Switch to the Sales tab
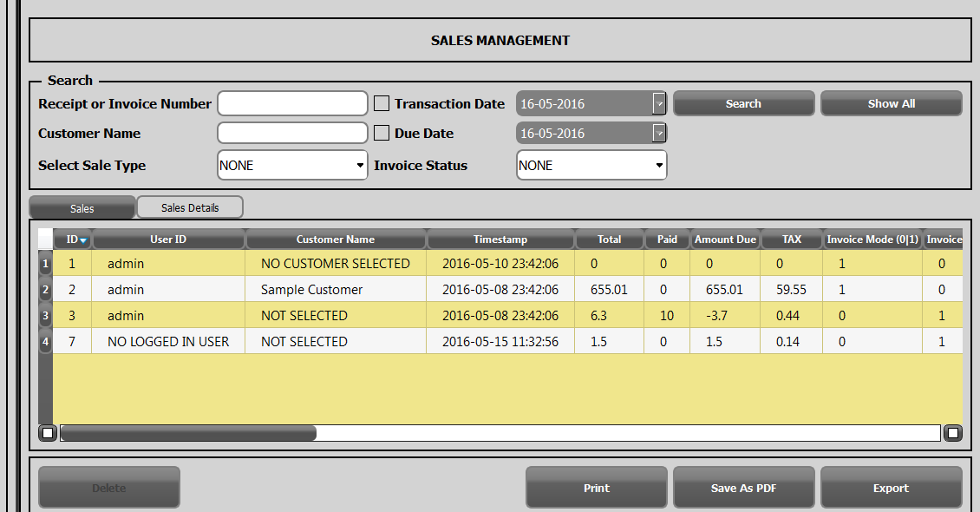The height and width of the screenshot is (512, 980). click(x=82, y=208)
